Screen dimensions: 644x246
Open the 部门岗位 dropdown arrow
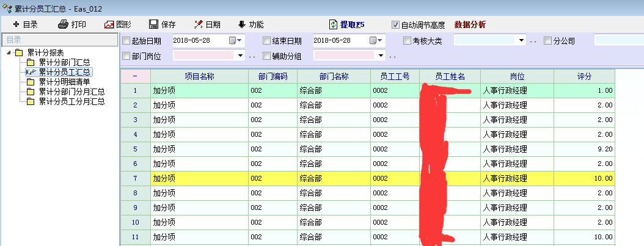click(x=241, y=56)
